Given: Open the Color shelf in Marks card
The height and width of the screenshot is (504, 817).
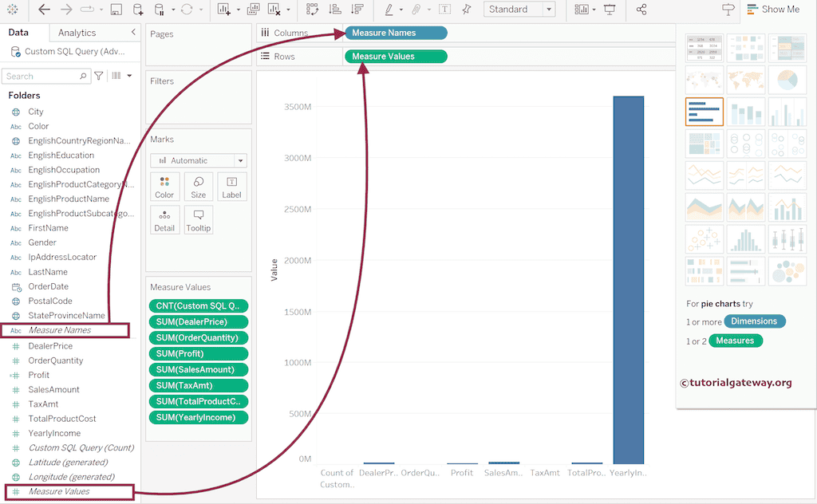Looking at the screenshot, I should coord(164,187).
